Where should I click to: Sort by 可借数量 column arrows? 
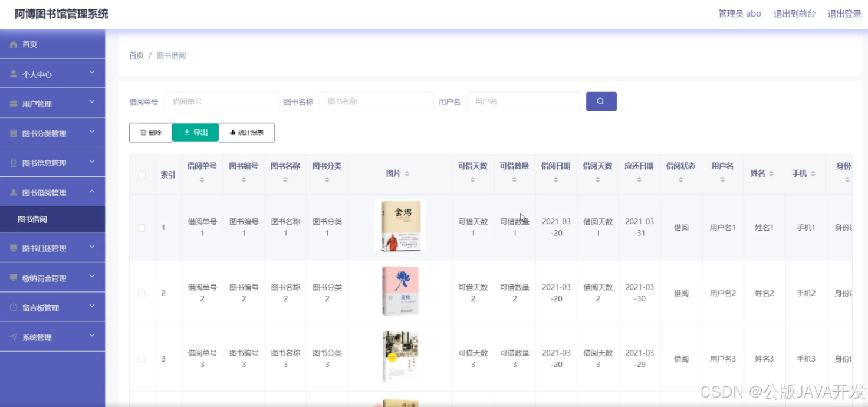point(514,180)
